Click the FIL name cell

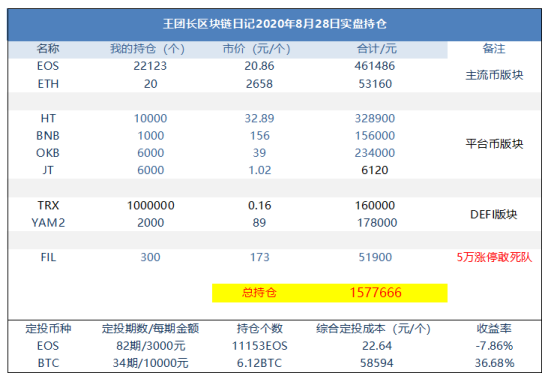pyautogui.click(x=48, y=257)
